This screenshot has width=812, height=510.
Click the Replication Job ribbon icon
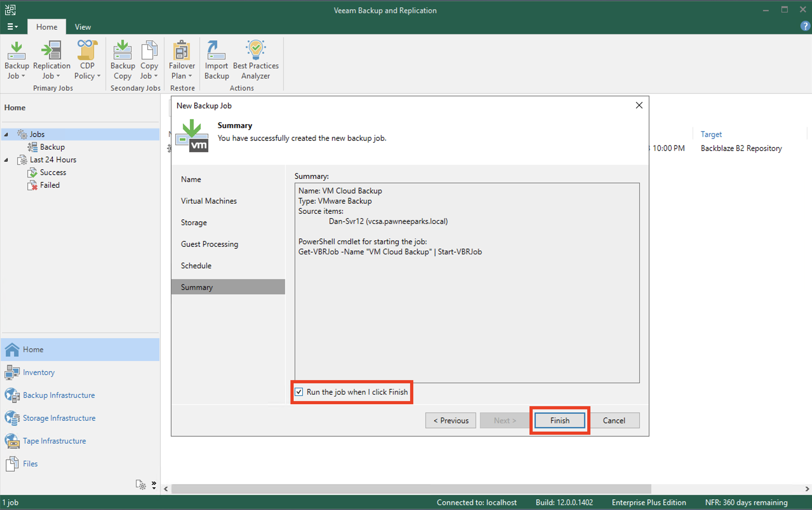coord(51,50)
